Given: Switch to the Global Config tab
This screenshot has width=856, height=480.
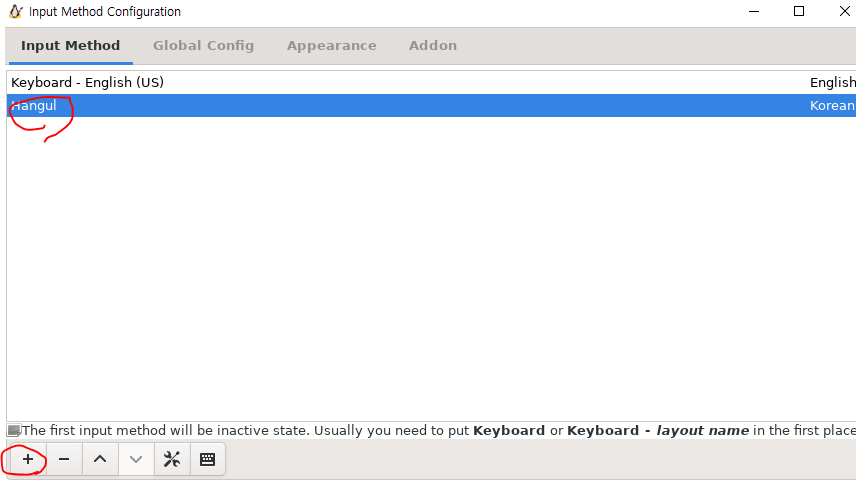Looking at the screenshot, I should 203,45.
